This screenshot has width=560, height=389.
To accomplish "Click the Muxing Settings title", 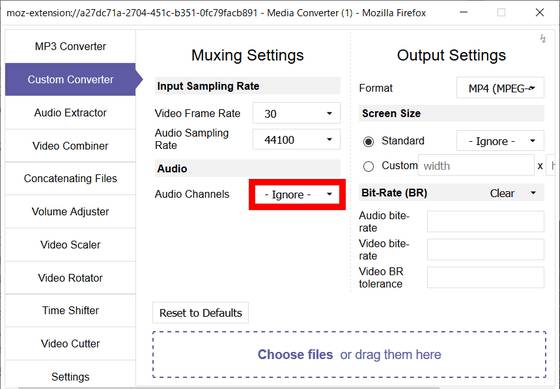I will click(248, 55).
